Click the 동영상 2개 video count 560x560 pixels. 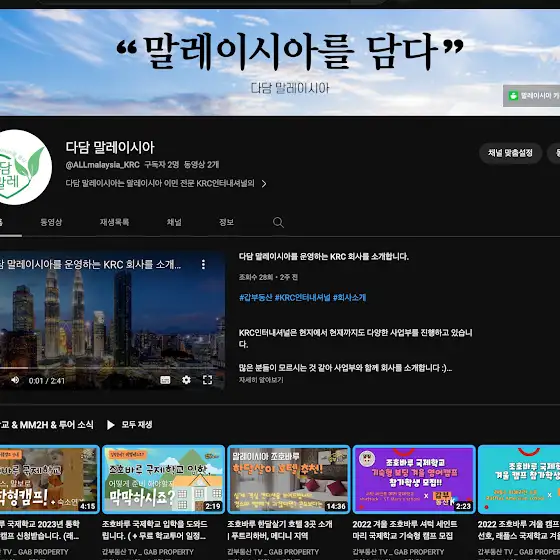point(201,165)
